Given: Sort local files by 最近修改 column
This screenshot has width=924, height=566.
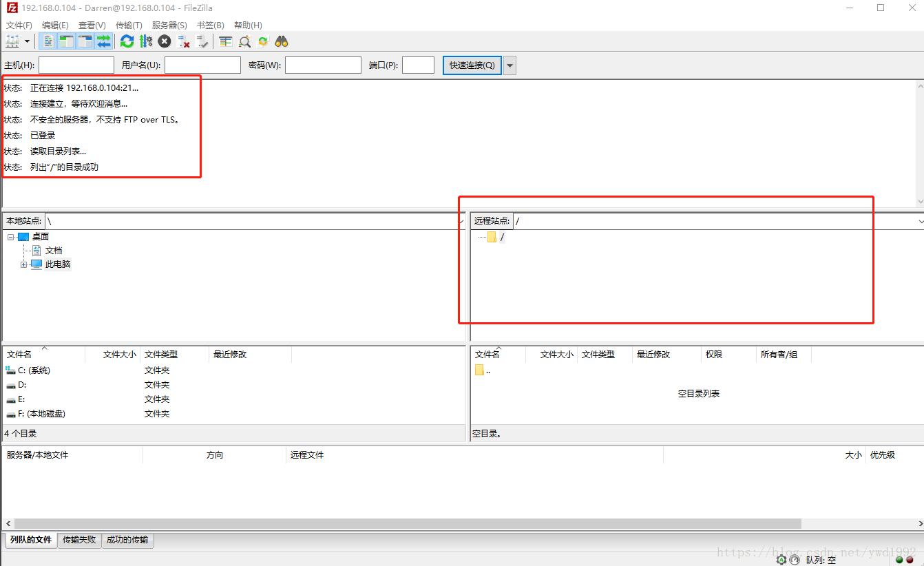Looking at the screenshot, I should (251, 355).
